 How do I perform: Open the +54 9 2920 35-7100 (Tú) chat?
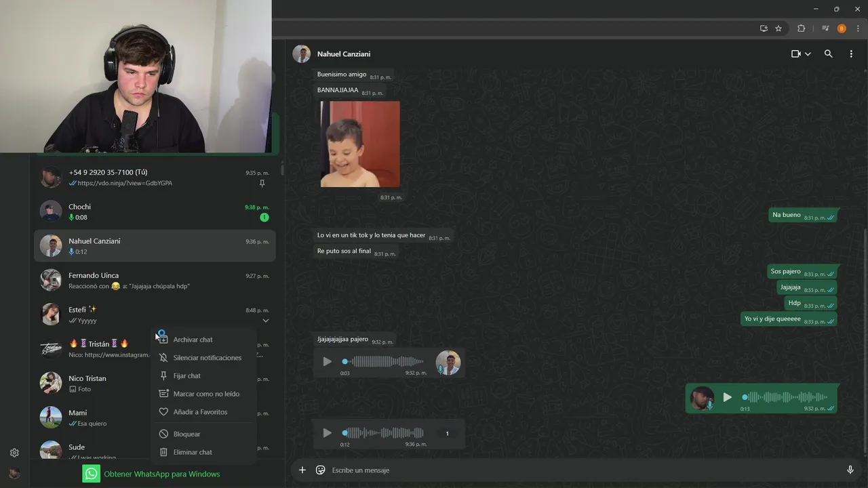pos(155,177)
